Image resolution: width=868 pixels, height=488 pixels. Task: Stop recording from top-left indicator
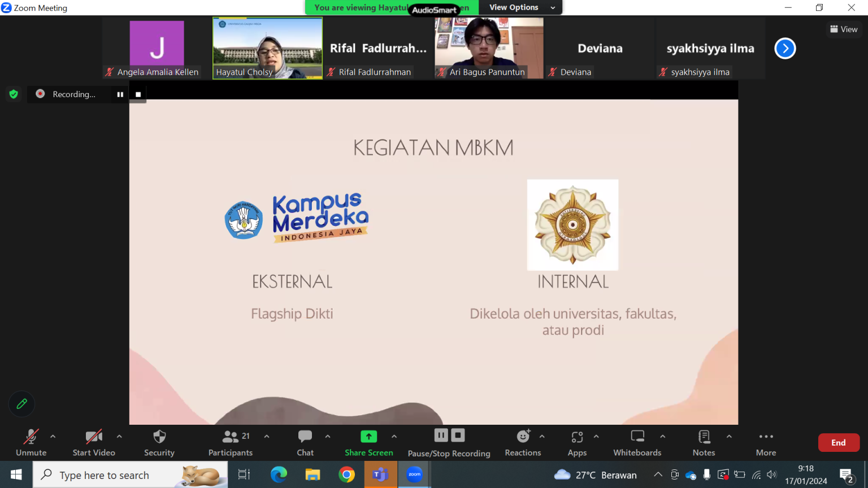pos(138,94)
